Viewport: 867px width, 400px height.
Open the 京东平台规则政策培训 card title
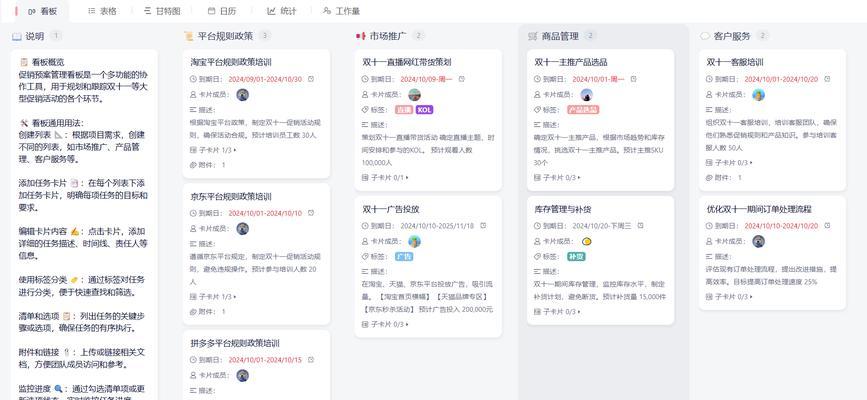[231, 196]
